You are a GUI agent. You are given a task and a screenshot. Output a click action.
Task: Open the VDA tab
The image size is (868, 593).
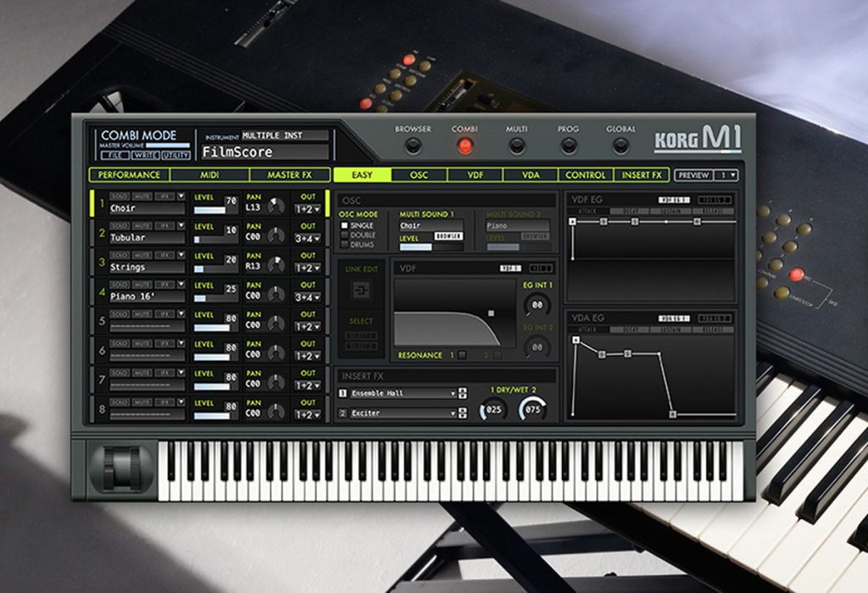coord(531,175)
